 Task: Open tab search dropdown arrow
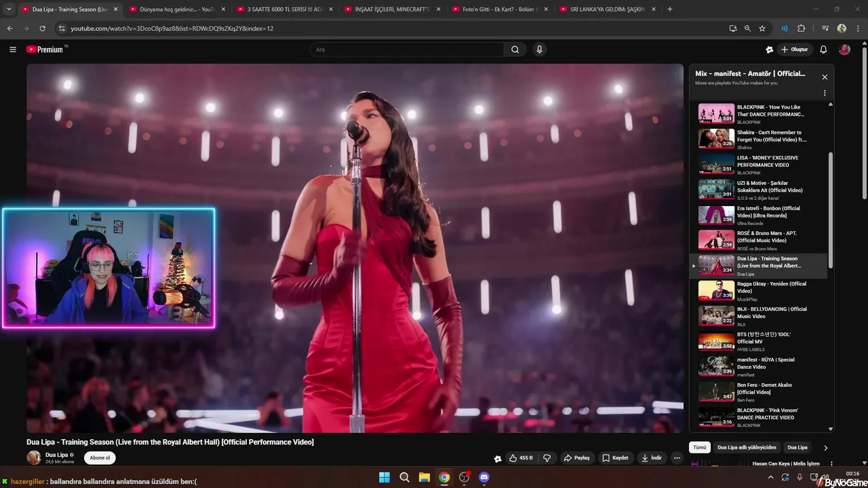click(9, 9)
